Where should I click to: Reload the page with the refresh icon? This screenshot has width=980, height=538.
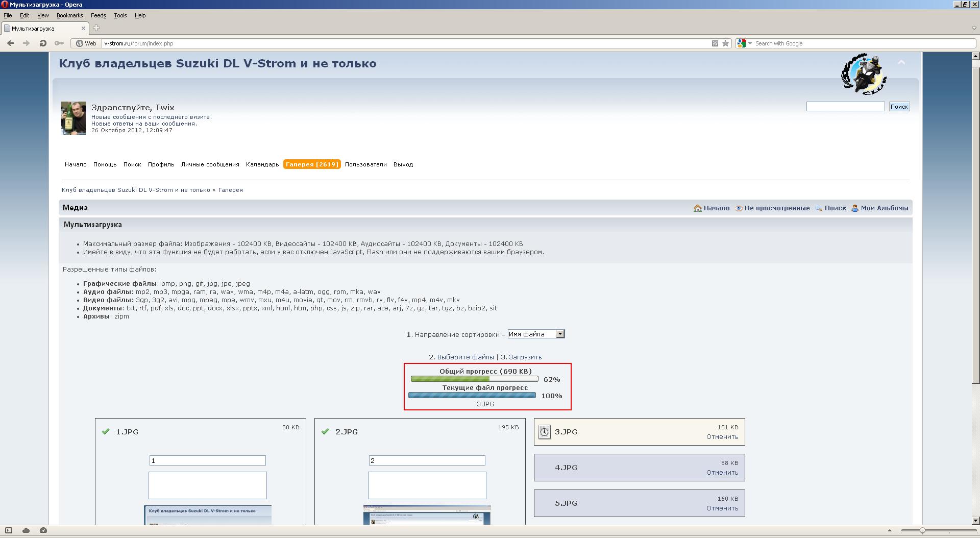click(43, 43)
